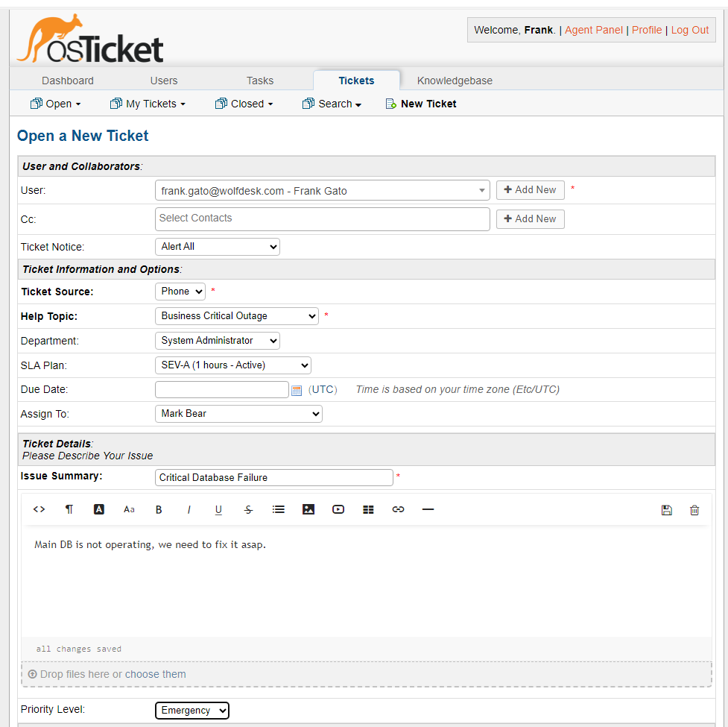Add a new Cc contact
728x727 pixels.
[530, 218]
